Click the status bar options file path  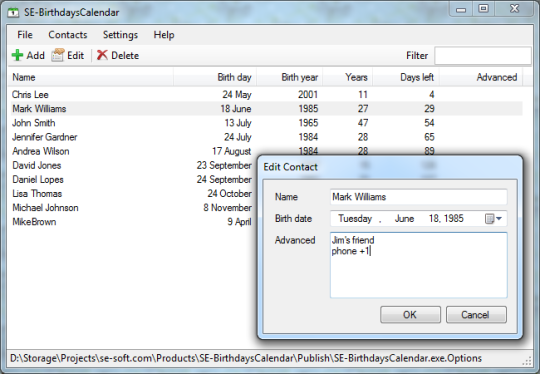click(246, 358)
